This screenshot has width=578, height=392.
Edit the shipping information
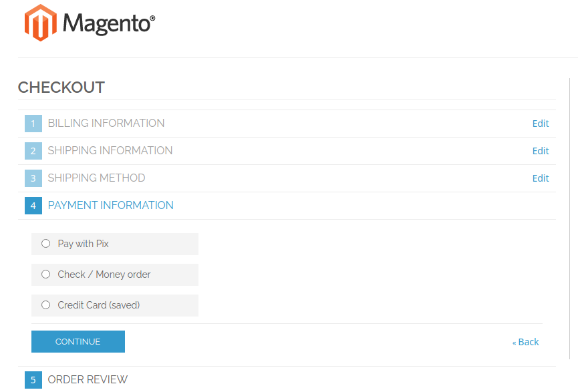coord(541,151)
